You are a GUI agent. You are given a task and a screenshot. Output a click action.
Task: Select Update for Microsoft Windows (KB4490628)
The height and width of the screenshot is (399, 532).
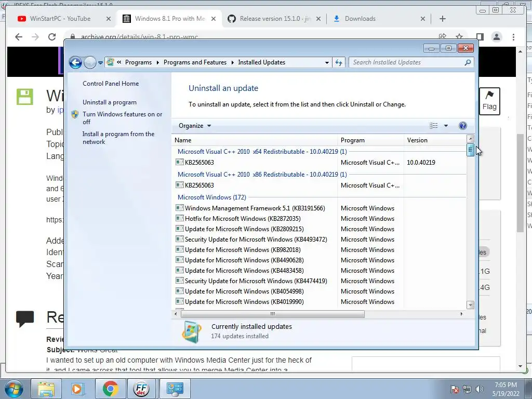point(244,260)
